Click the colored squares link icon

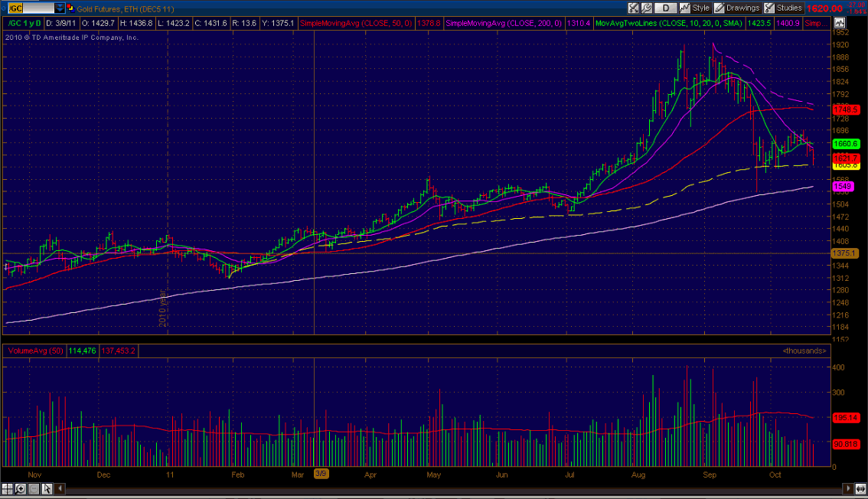tap(70, 8)
